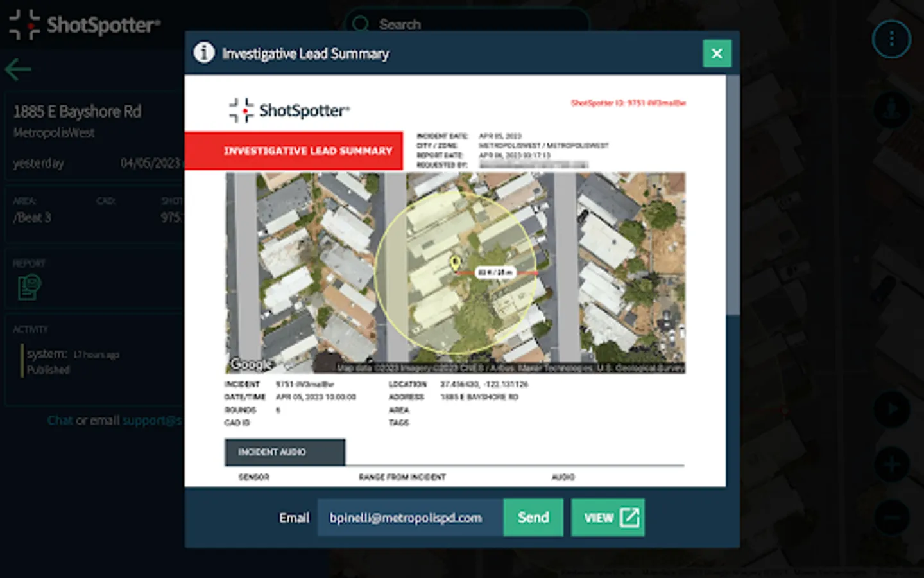Click the 1885 E Bayshore Rd address

[78, 112]
